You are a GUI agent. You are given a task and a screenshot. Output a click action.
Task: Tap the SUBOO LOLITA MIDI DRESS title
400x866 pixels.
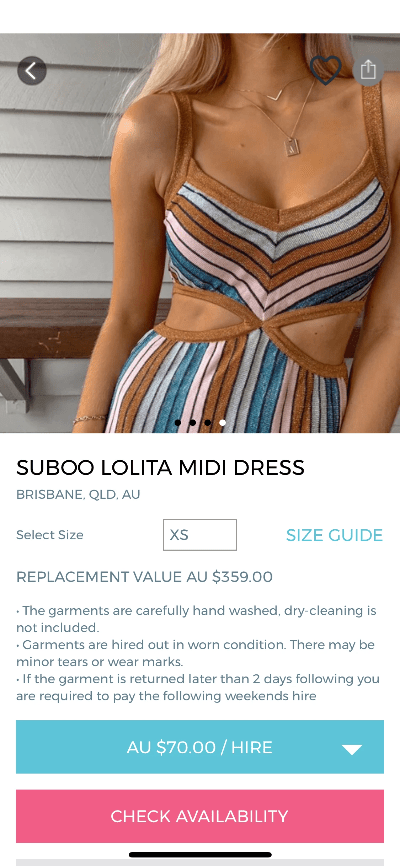[160, 468]
